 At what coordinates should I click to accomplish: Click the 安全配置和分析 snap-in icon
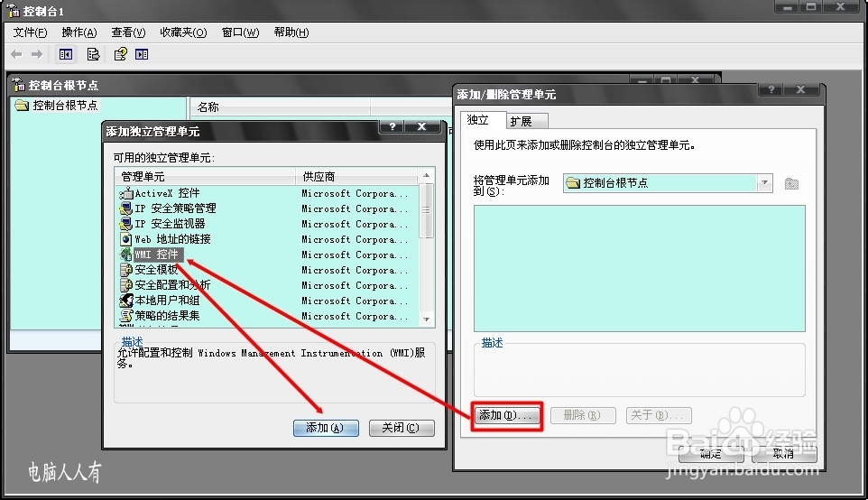(126, 285)
